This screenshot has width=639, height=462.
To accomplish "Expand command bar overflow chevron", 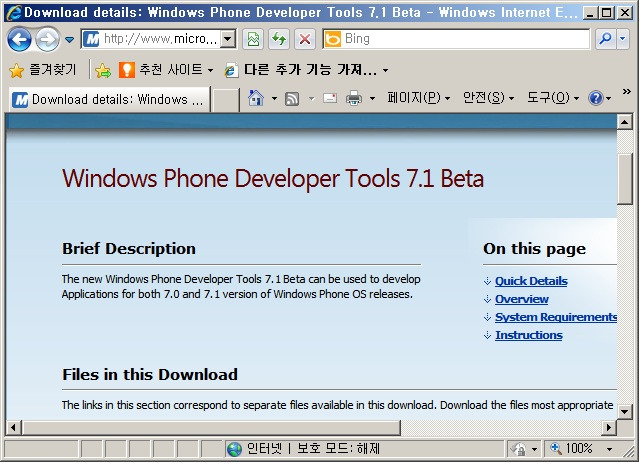I will [x=627, y=92].
